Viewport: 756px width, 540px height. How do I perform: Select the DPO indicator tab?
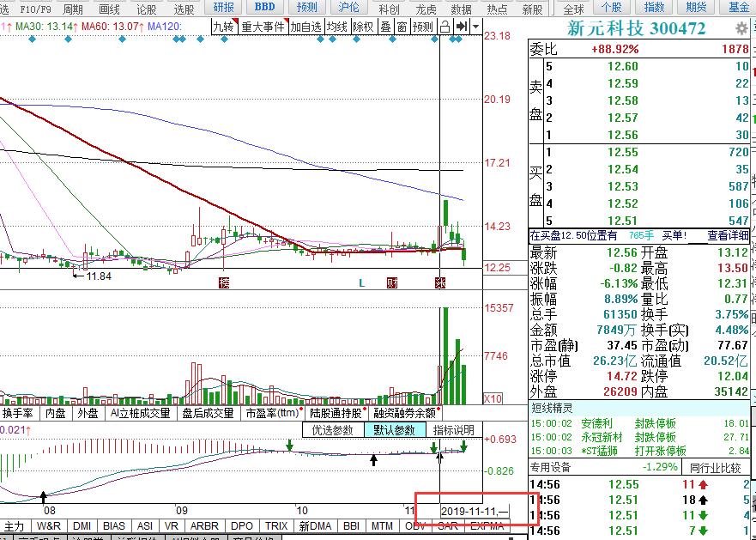[241, 526]
